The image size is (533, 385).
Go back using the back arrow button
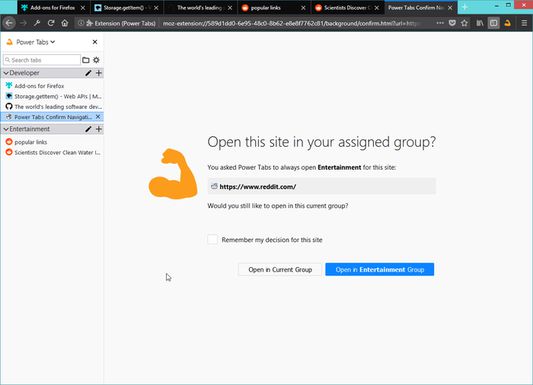click(9, 23)
